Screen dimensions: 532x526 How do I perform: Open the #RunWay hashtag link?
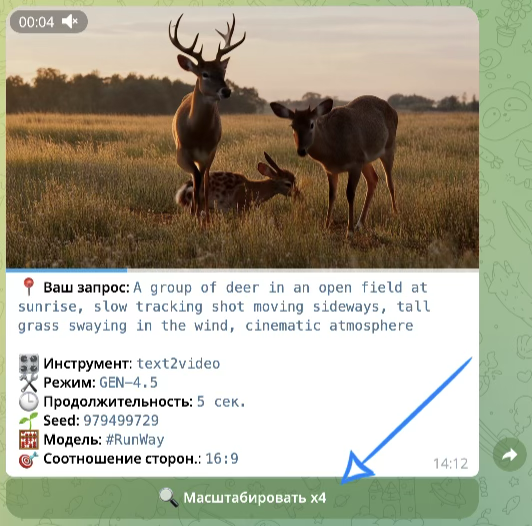(x=135, y=440)
